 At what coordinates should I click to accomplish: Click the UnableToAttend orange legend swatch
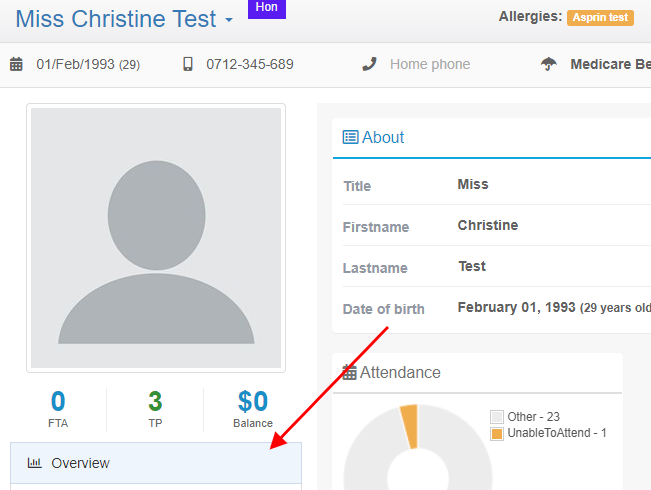click(497, 434)
